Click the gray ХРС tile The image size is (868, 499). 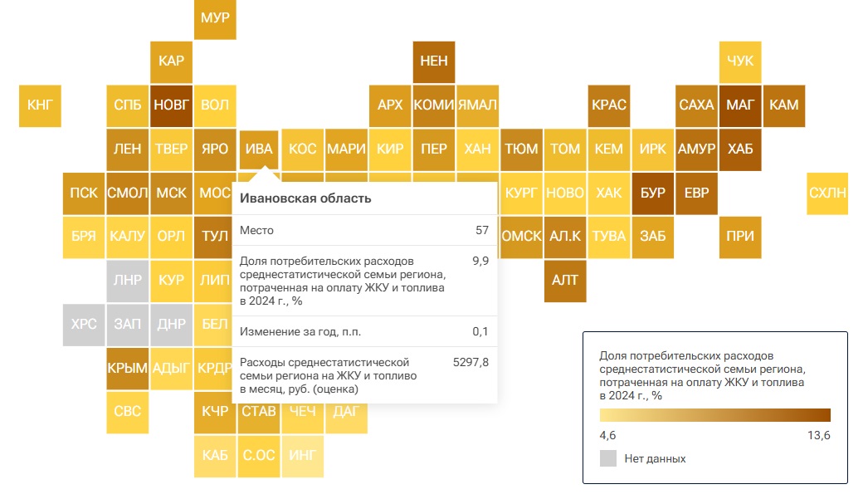coord(84,324)
